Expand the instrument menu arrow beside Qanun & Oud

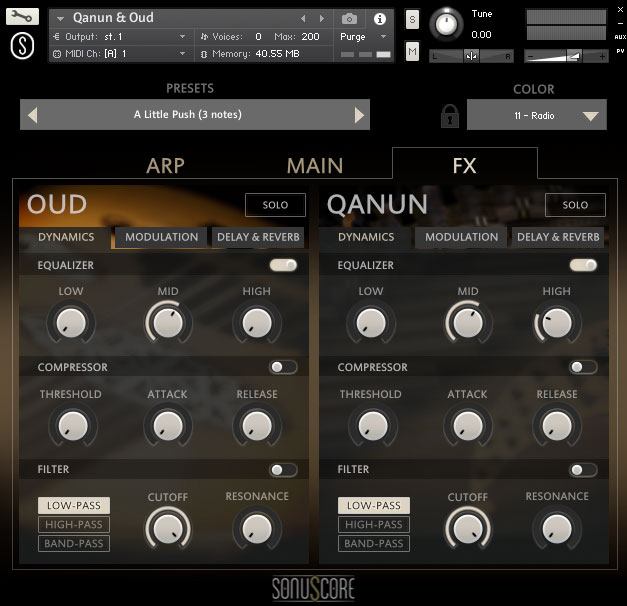(x=60, y=18)
